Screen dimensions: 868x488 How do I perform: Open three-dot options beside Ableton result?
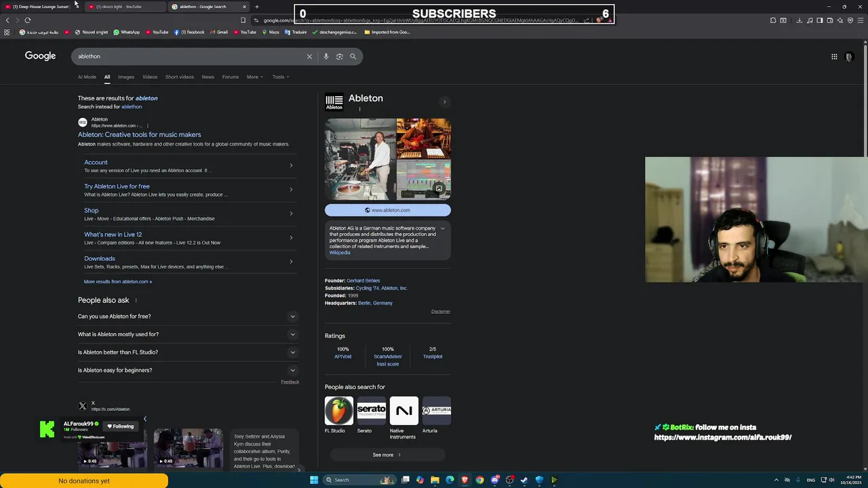pyautogui.click(x=147, y=125)
